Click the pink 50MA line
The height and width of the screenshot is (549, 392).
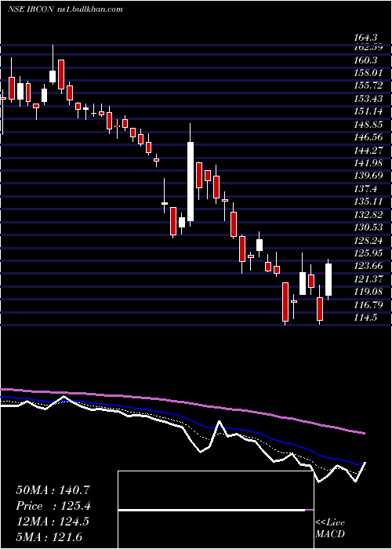183,401
